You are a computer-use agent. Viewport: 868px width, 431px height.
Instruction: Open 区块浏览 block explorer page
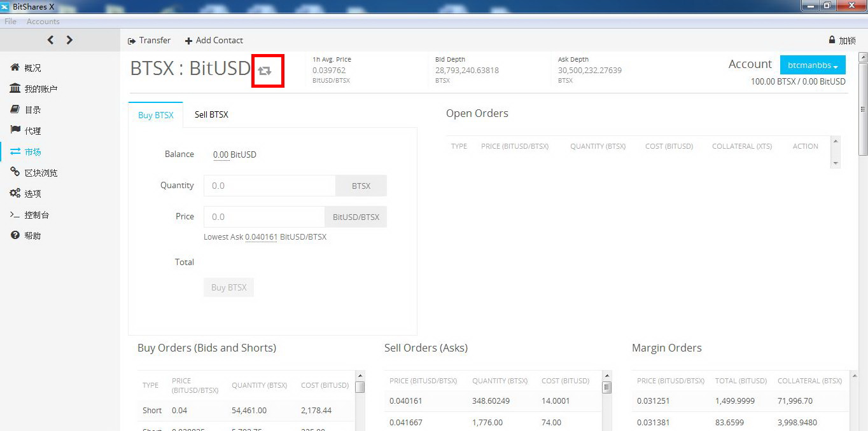pos(41,173)
